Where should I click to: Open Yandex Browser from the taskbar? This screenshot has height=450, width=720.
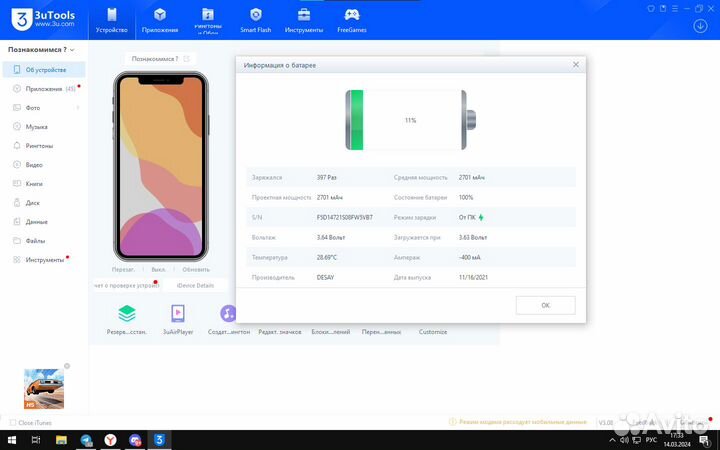(x=110, y=440)
